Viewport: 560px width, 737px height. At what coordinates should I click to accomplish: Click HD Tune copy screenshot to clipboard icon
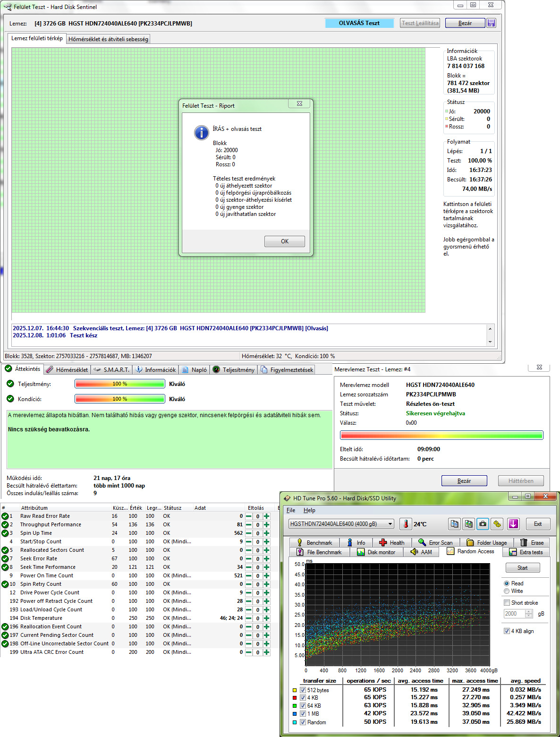[468, 524]
